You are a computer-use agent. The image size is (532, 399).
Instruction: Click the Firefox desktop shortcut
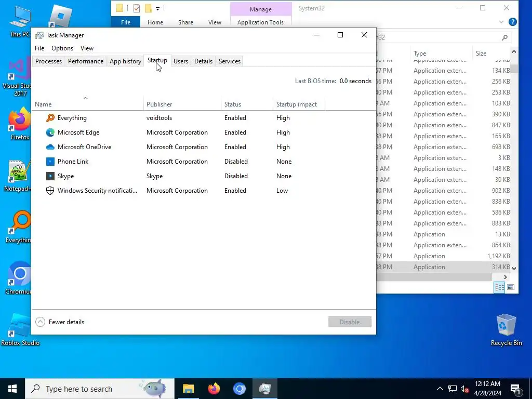[20, 123]
